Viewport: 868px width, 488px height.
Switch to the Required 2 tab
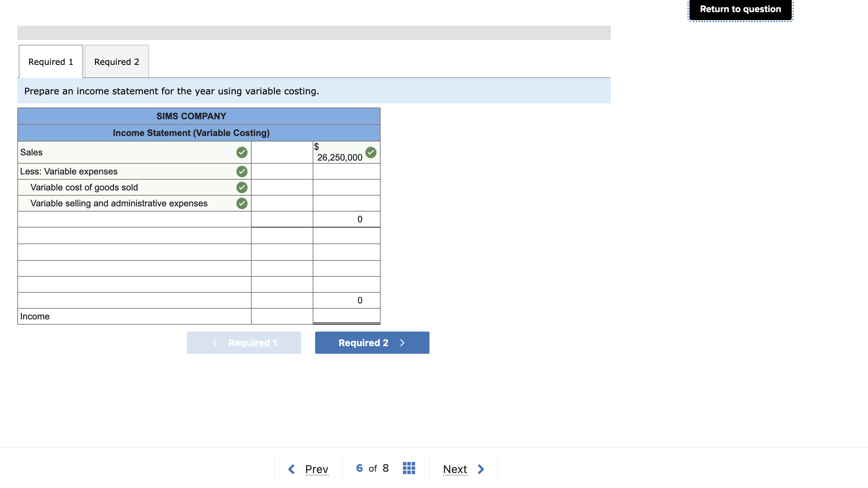[x=116, y=62]
